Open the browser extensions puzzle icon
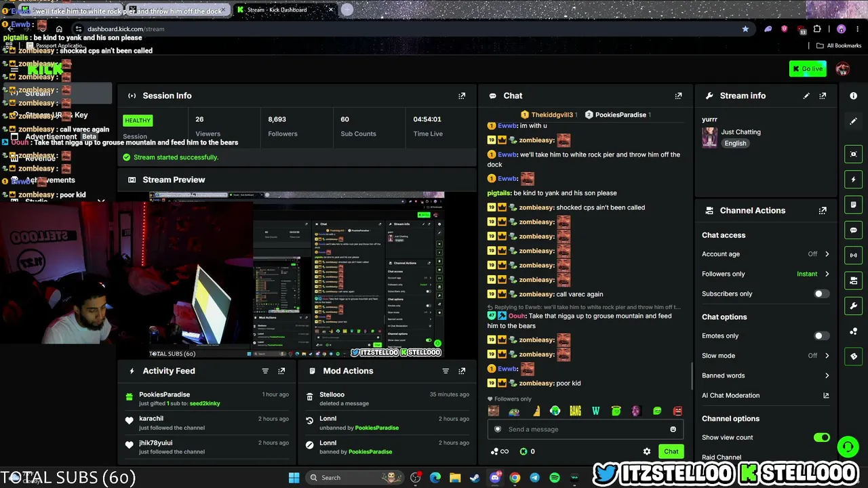The width and height of the screenshot is (868, 488). click(817, 29)
